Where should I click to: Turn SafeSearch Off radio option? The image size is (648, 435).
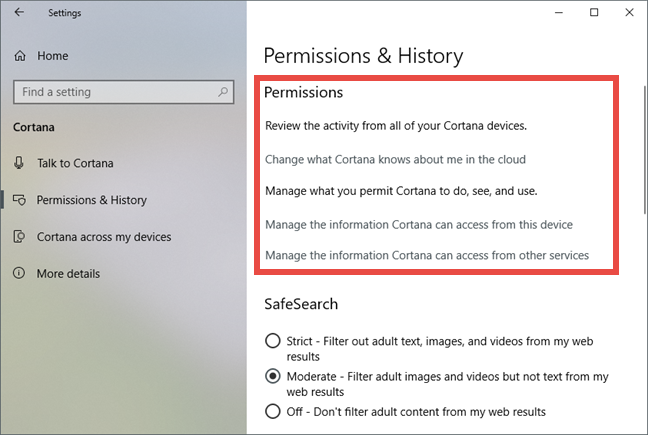[273, 411]
